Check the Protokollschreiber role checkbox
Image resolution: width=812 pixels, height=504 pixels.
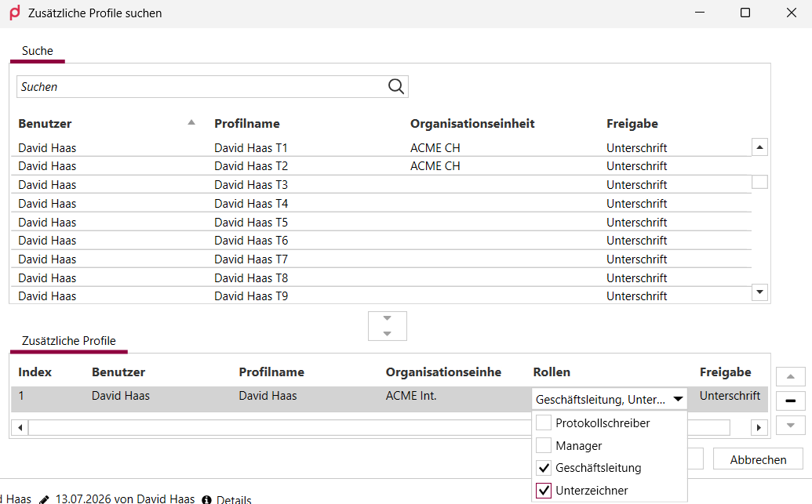(x=543, y=422)
